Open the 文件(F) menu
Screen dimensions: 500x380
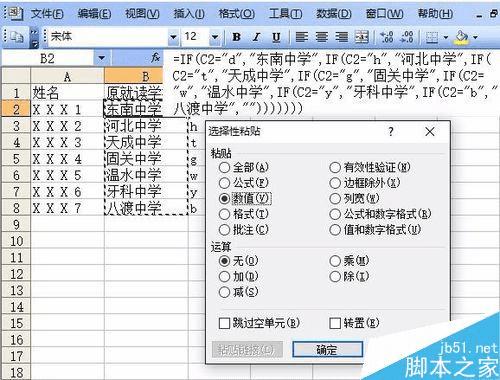click(x=47, y=14)
